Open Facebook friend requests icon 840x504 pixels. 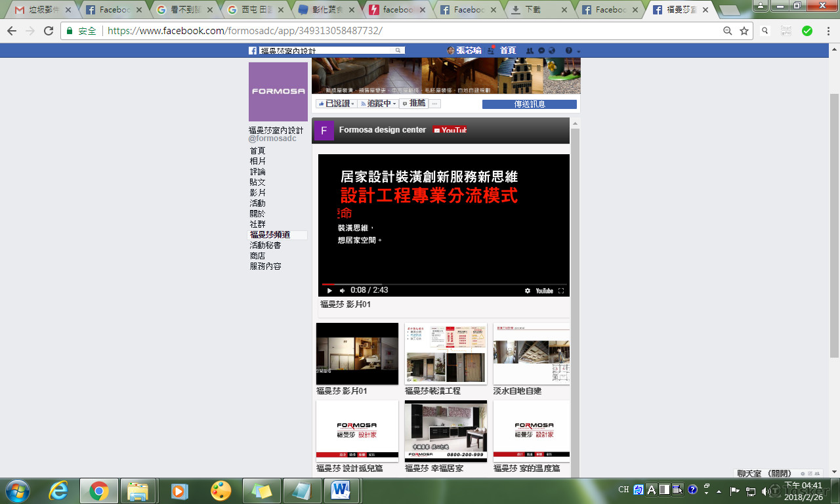pyautogui.click(x=530, y=51)
